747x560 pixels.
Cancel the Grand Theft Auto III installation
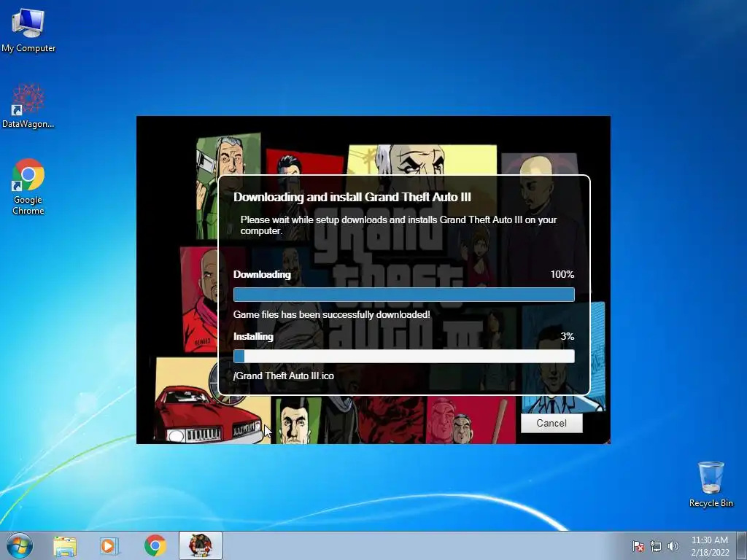[x=551, y=423]
